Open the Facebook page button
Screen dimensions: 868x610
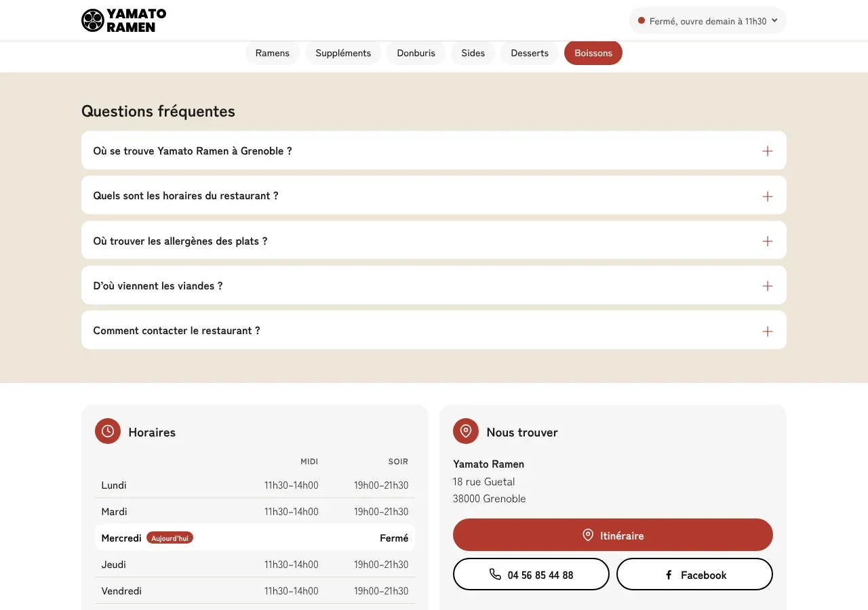(694, 574)
